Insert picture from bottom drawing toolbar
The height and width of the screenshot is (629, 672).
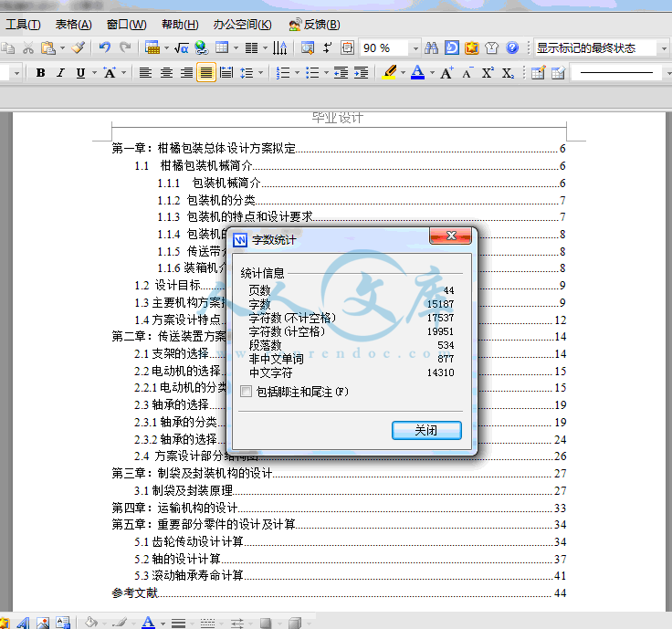[43, 623]
